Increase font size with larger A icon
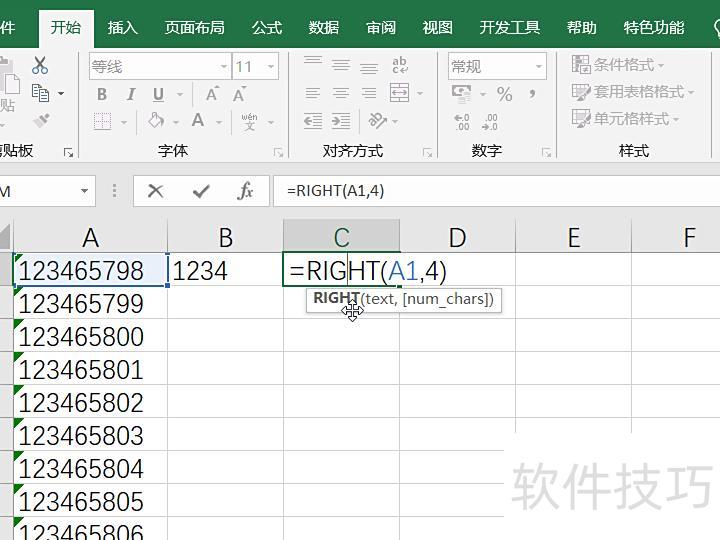This screenshot has height=540, width=720. (213, 95)
